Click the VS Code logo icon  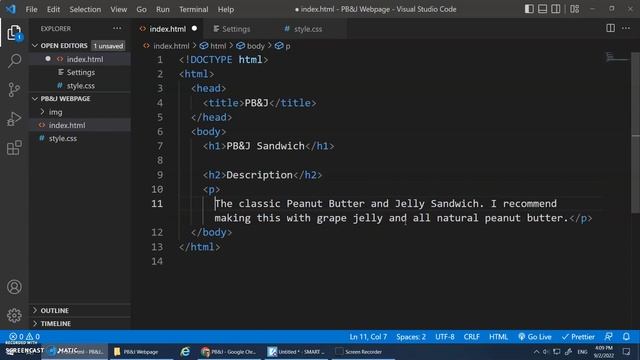[x=11, y=9]
